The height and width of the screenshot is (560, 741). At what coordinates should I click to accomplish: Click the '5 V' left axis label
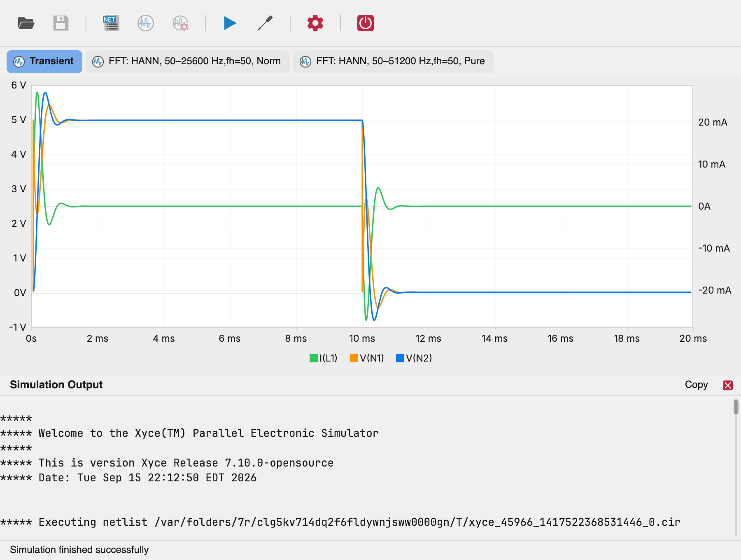pyautogui.click(x=19, y=120)
